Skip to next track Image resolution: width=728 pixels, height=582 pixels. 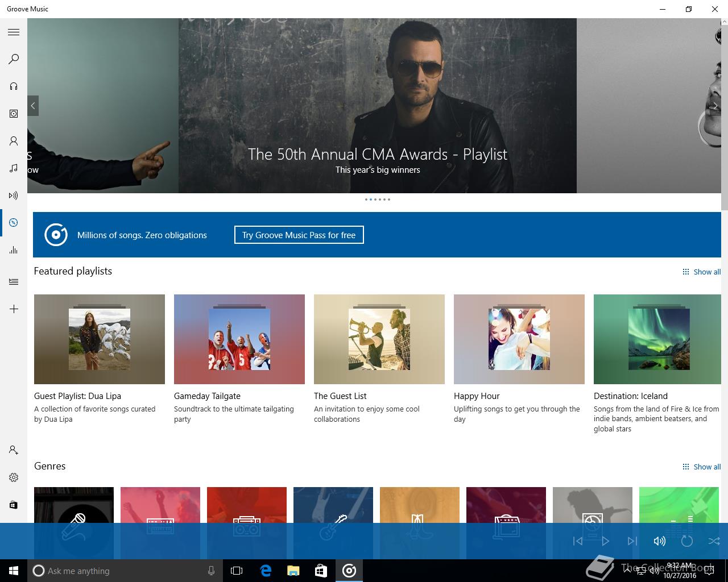632,541
